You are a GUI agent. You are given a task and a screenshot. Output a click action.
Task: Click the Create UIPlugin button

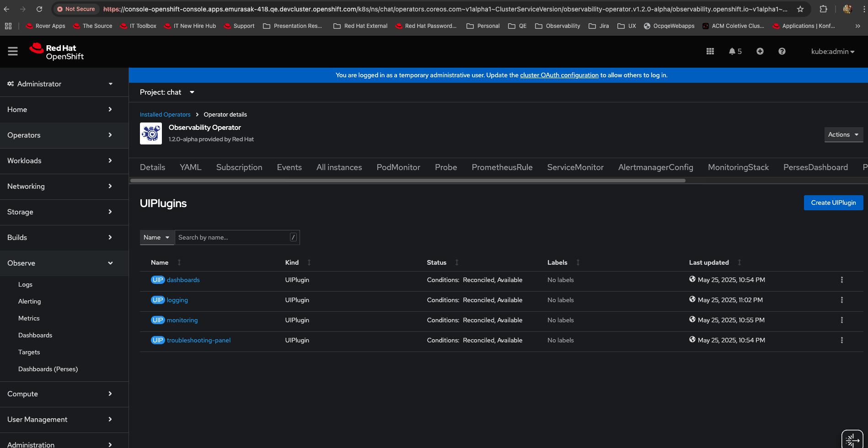point(833,203)
